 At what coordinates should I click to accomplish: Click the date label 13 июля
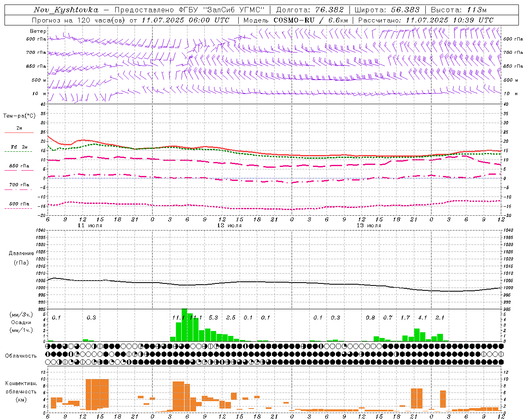pos(369,226)
